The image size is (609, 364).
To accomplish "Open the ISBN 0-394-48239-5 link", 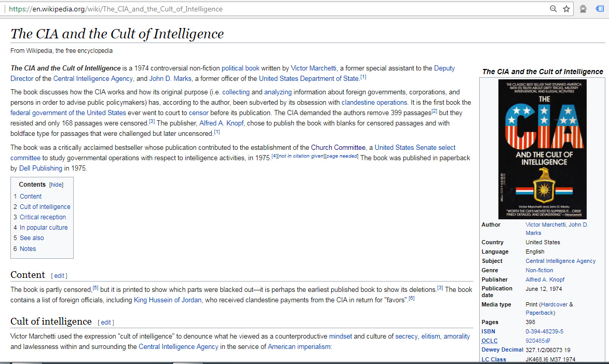I will click(544, 331).
